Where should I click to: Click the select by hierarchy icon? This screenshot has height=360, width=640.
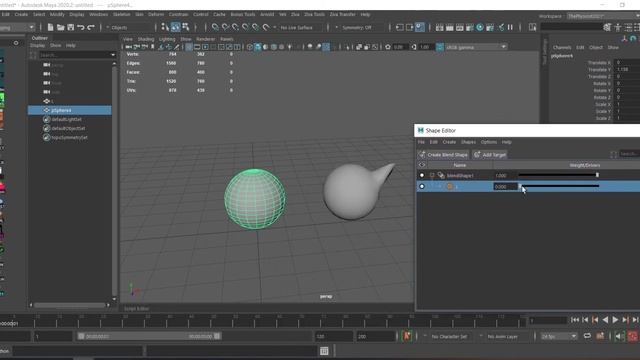point(165,27)
